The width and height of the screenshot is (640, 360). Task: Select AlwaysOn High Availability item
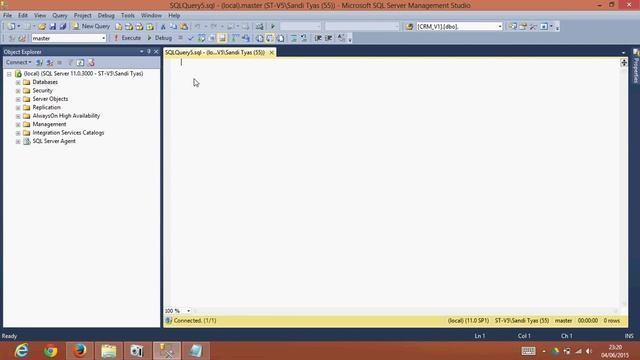click(x=66, y=116)
